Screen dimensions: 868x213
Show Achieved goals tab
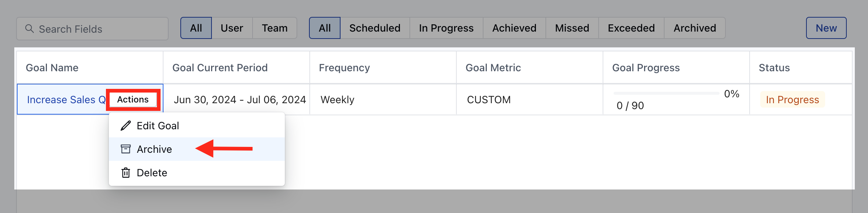[514, 28]
